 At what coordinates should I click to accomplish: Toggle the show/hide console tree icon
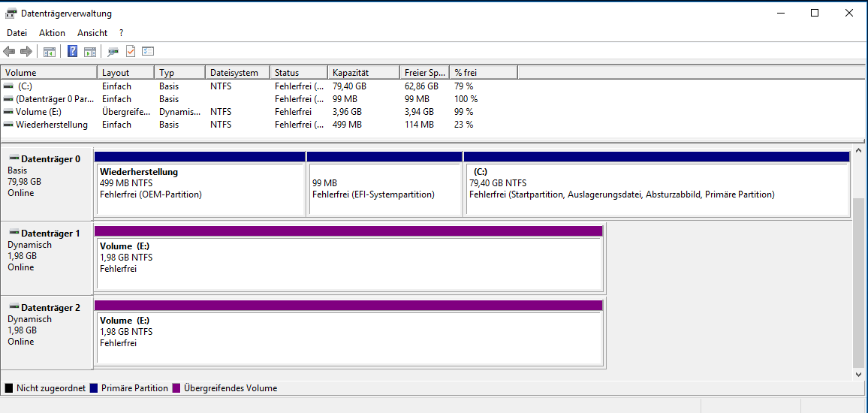[50, 52]
